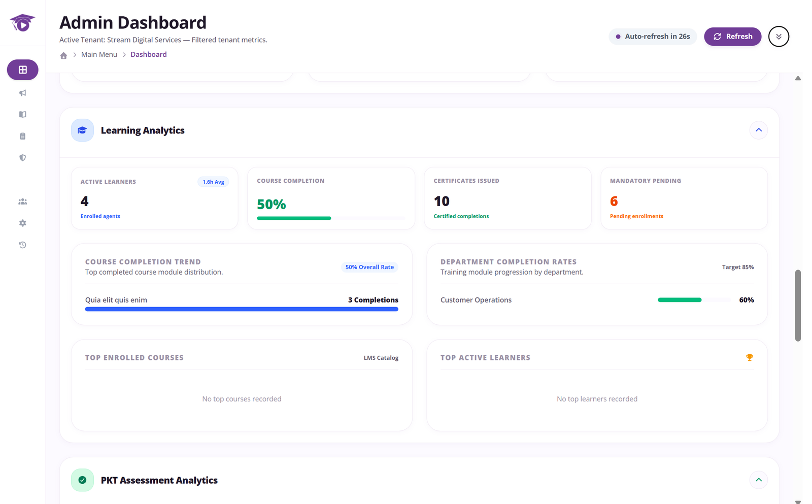Viewport: 812px width, 504px height.
Task: Open the history clock sidebar icon
Action: (22, 245)
